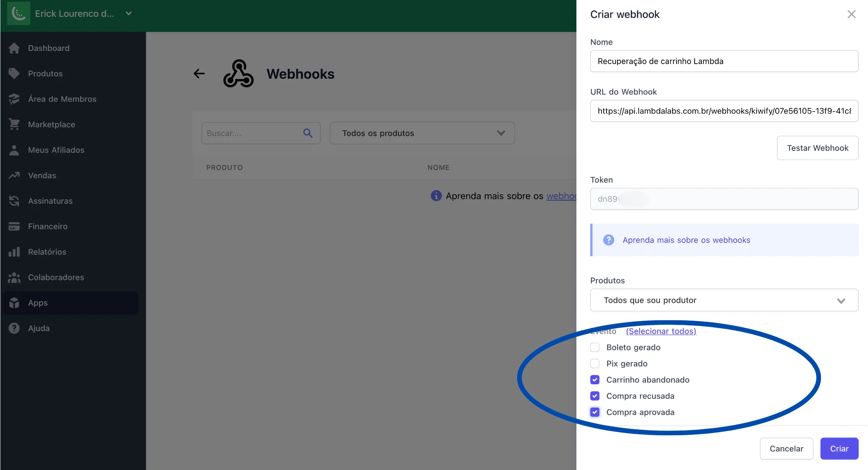Open Vendas with the chart icon

tap(14, 175)
